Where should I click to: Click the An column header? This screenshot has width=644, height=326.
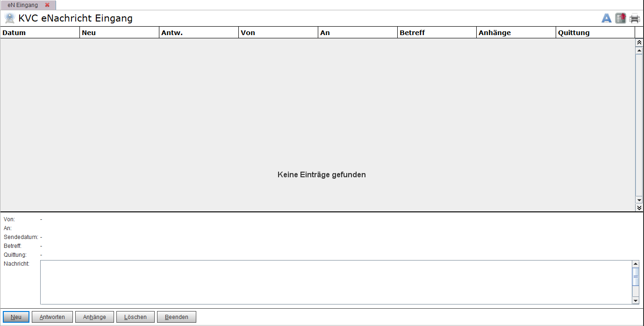pos(358,33)
